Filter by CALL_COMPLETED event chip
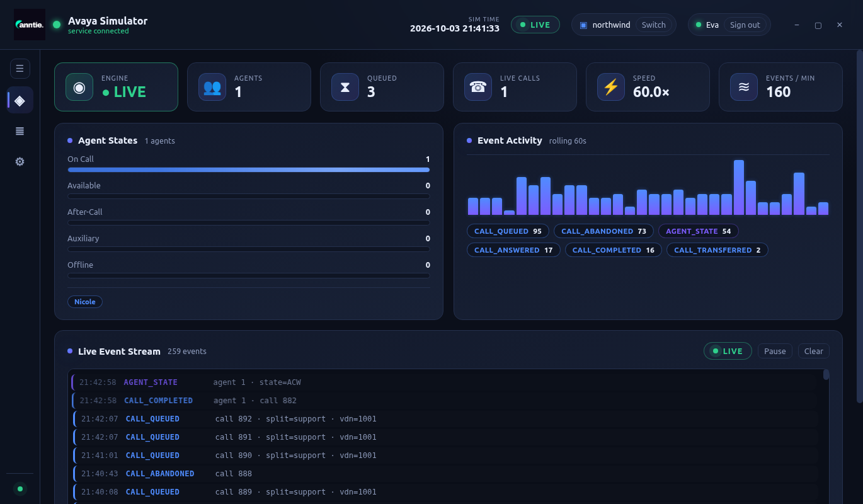 [613, 250]
